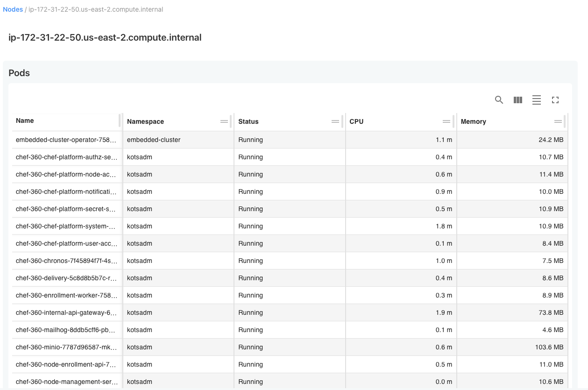
Task: Select the embedded-cluster-operator pod row
Action: tap(66, 140)
